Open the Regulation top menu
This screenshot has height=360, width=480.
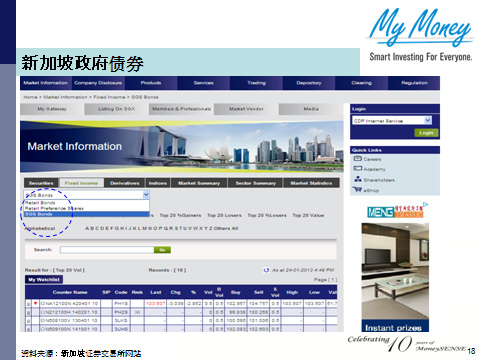tap(414, 83)
